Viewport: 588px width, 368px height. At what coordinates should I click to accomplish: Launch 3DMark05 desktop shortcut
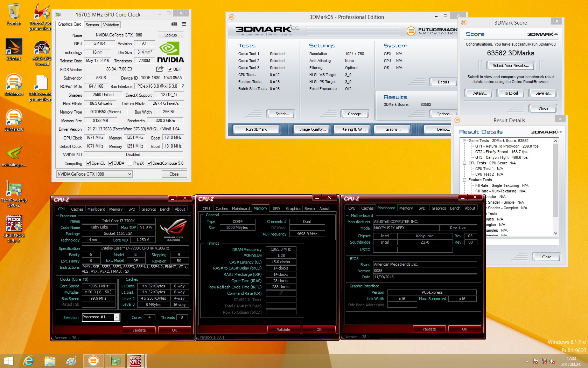point(14,85)
